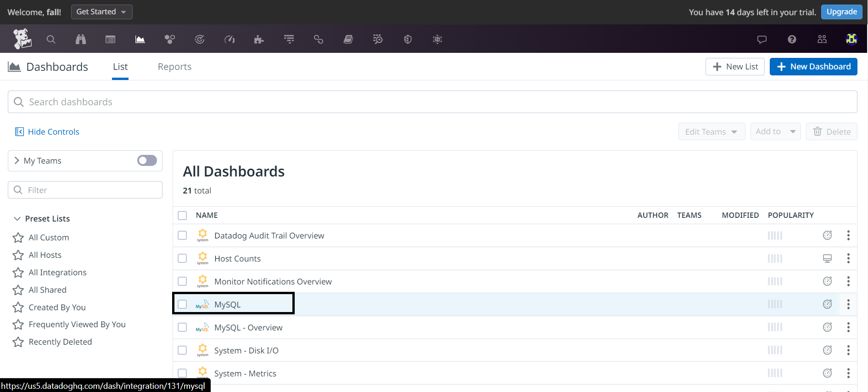Click the Filter input in sidebar

click(85, 190)
